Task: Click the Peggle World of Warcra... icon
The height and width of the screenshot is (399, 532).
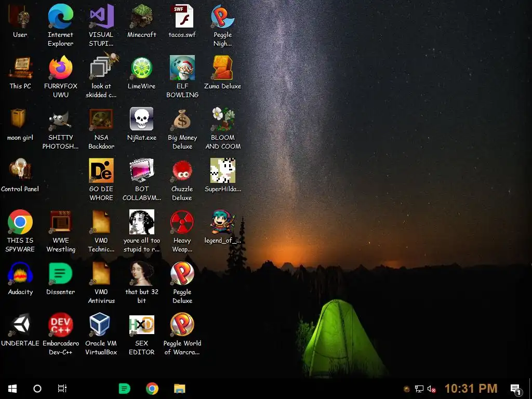Action: click(x=182, y=325)
